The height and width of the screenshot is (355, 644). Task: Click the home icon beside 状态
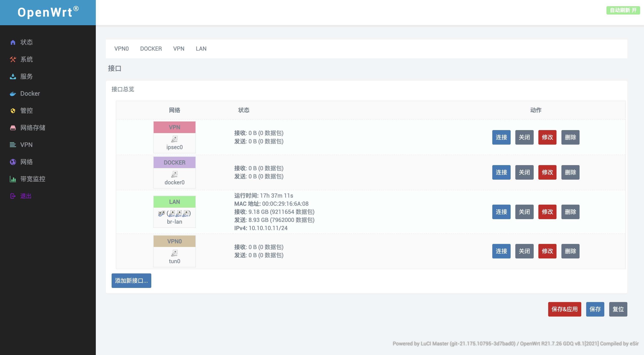tap(13, 42)
